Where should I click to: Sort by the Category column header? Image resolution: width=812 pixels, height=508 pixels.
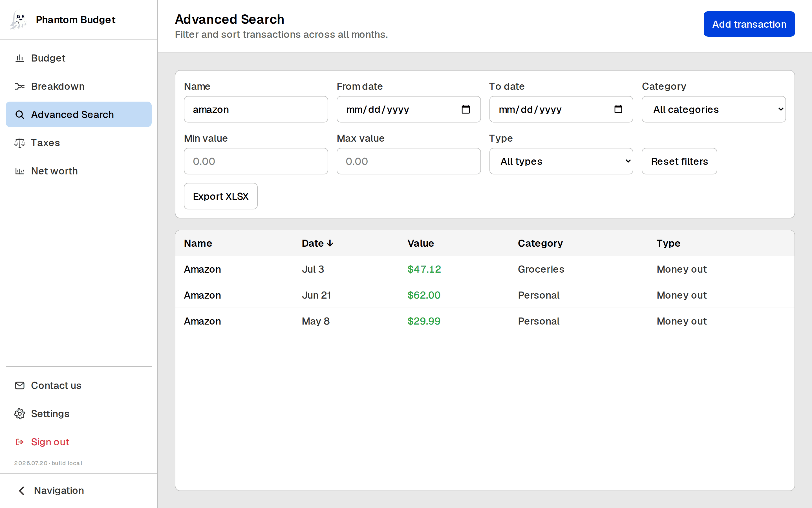point(540,243)
